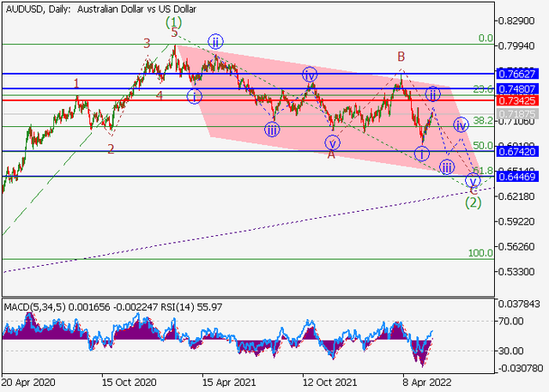Click the red wave A label

click(x=331, y=154)
